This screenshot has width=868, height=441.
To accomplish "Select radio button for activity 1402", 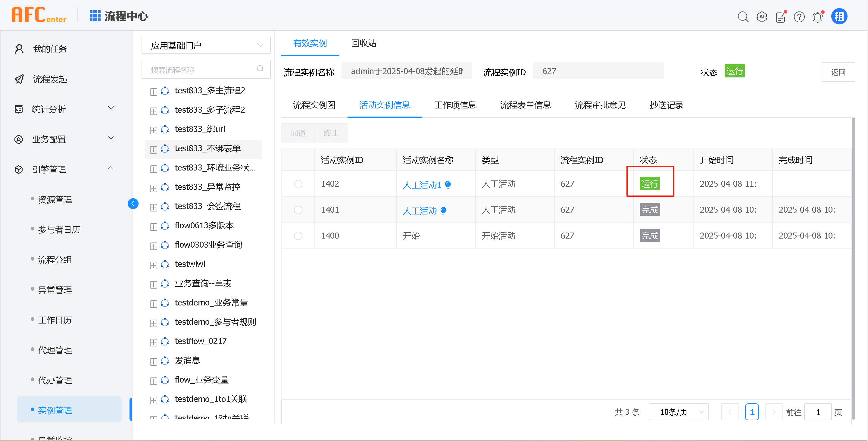I will (298, 184).
